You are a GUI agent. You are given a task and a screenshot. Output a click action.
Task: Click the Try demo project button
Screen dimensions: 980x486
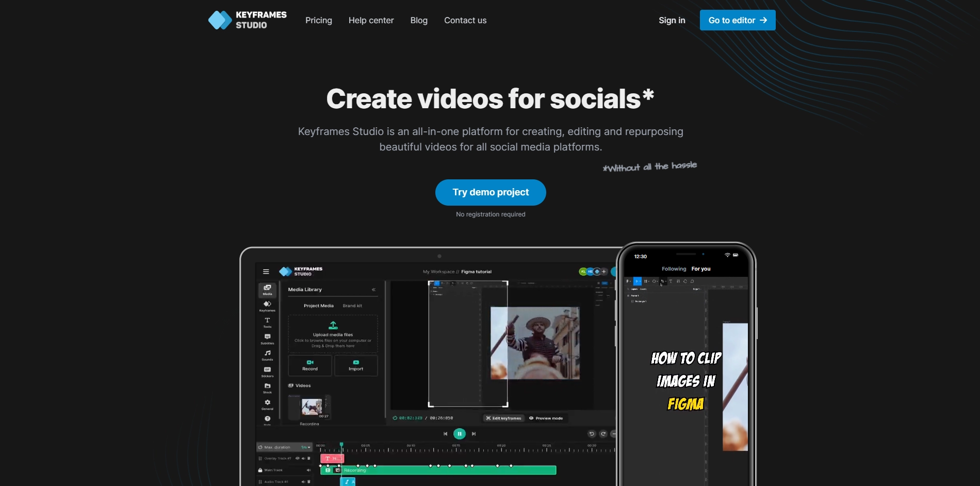point(491,192)
